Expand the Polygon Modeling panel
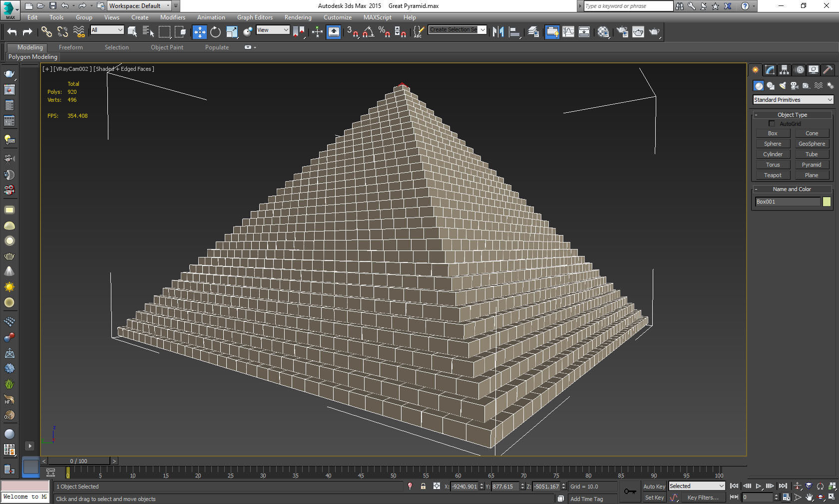Screen dimensions: 839x504 point(33,57)
